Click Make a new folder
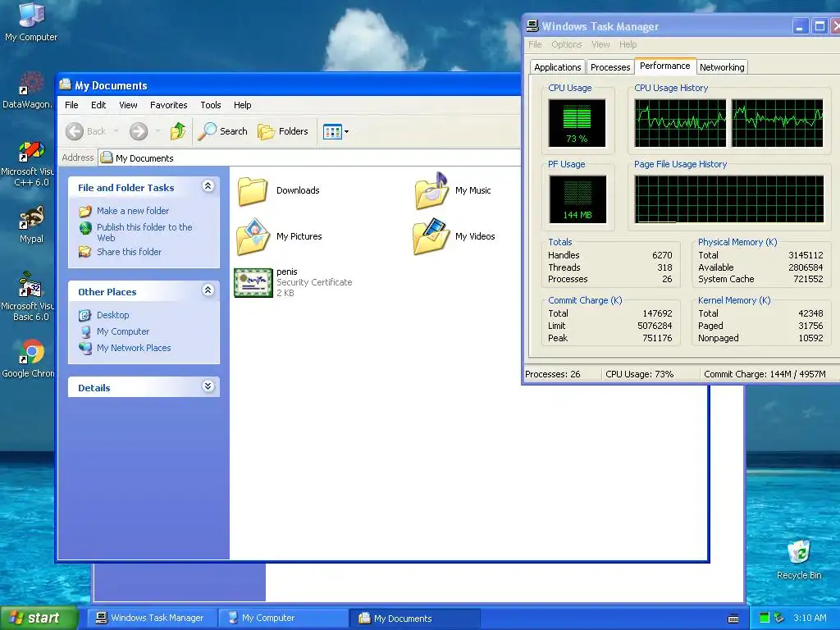 [x=133, y=211]
